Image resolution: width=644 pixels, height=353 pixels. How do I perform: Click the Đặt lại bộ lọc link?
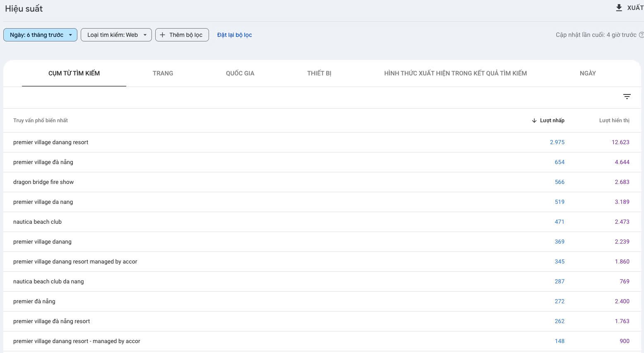tap(235, 35)
